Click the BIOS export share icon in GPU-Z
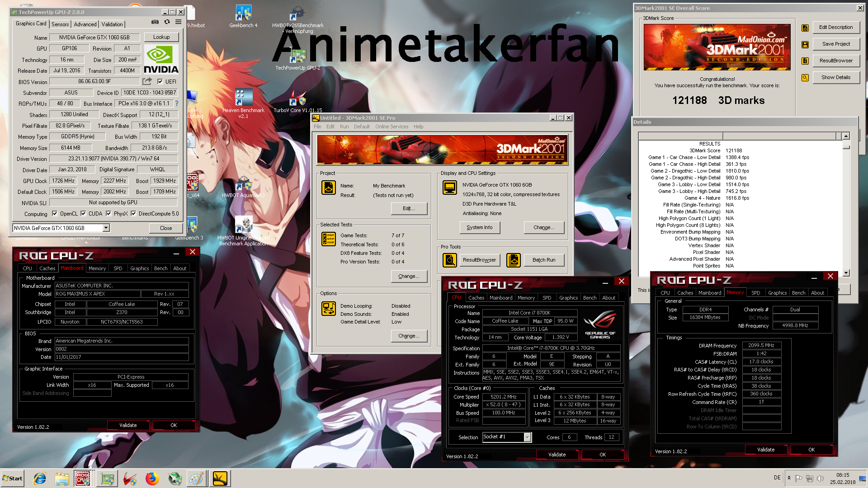Viewport: 868px width, 488px height. click(x=147, y=81)
